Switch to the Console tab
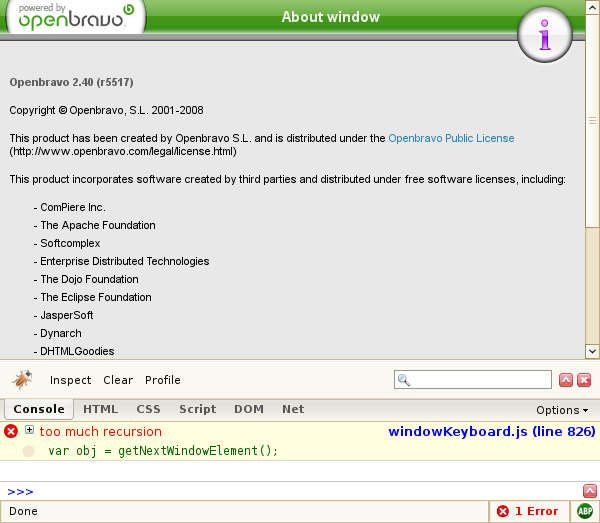600x523 pixels. 39,409
